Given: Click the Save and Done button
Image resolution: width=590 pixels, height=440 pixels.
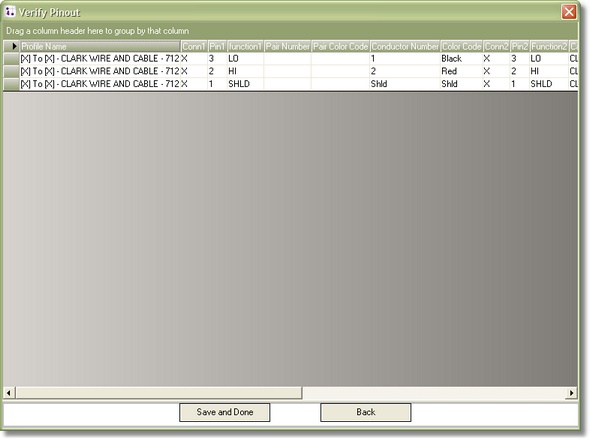Looking at the screenshot, I should click(x=225, y=412).
